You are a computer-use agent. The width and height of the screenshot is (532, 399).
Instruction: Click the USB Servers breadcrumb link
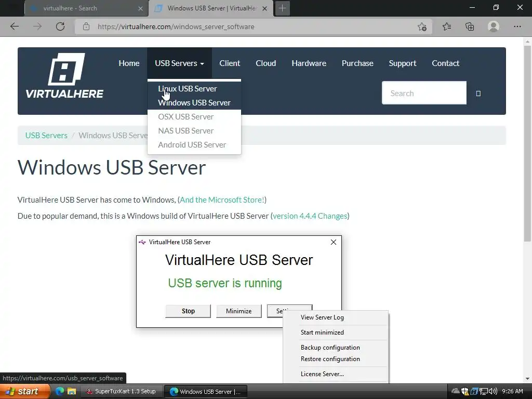pyautogui.click(x=46, y=136)
